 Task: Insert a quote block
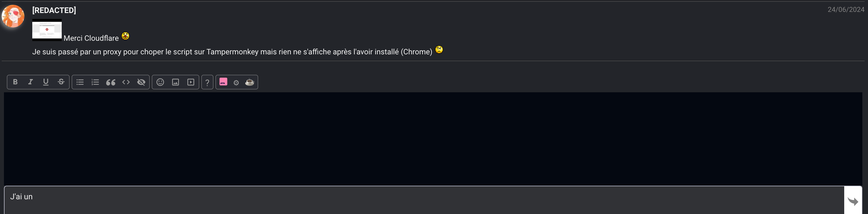(110, 82)
